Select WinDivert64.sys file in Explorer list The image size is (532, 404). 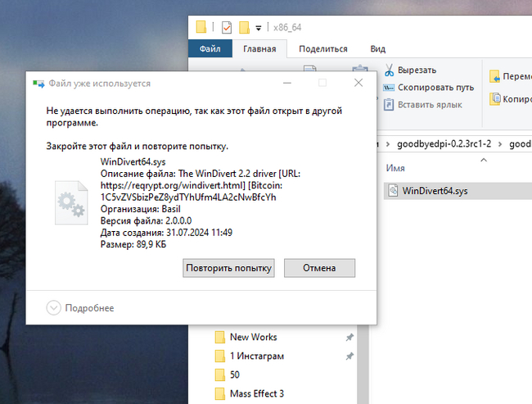click(458, 191)
